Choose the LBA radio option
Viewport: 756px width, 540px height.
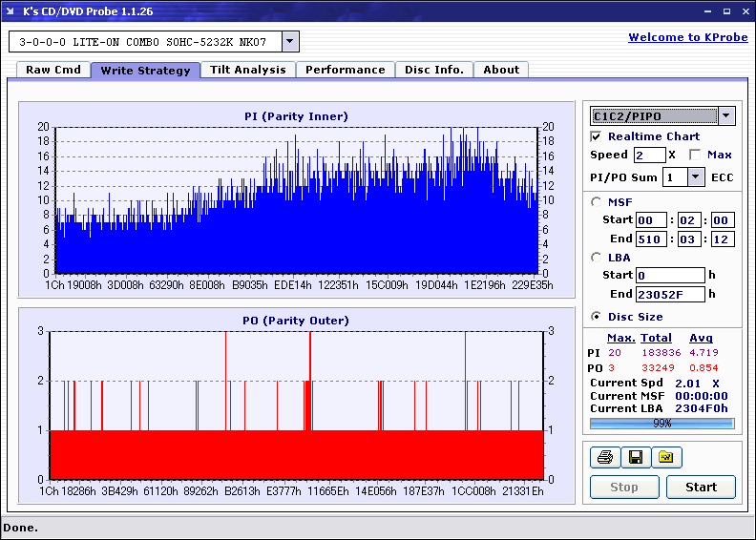pyautogui.click(x=597, y=257)
